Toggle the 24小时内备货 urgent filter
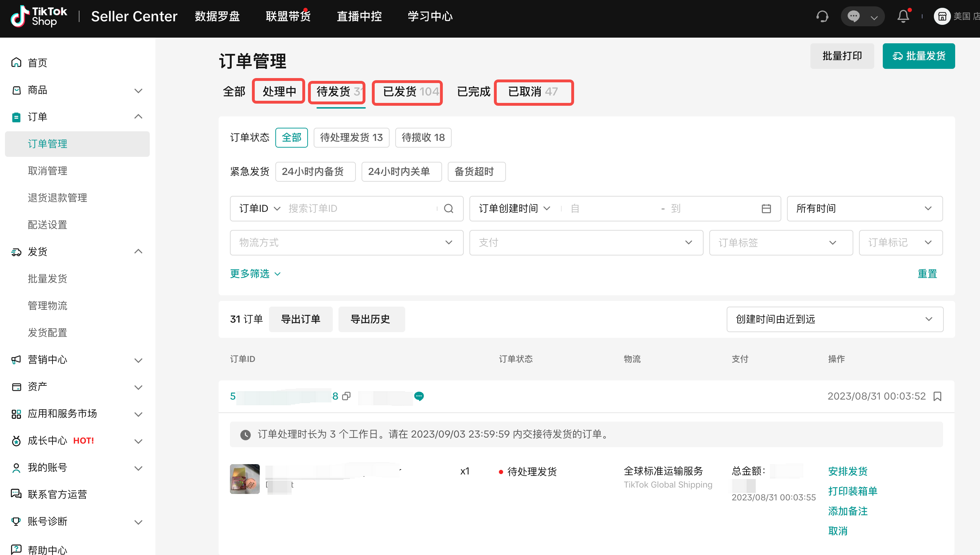980x555 pixels. tap(315, 171)
